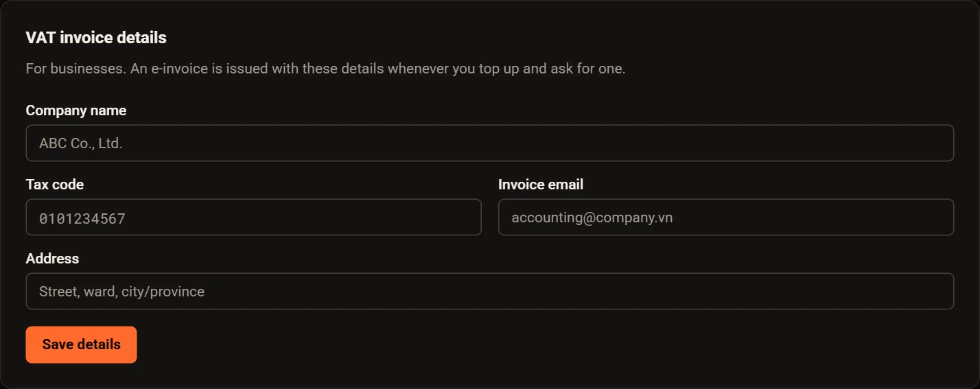Click into the Address input field

490,292
